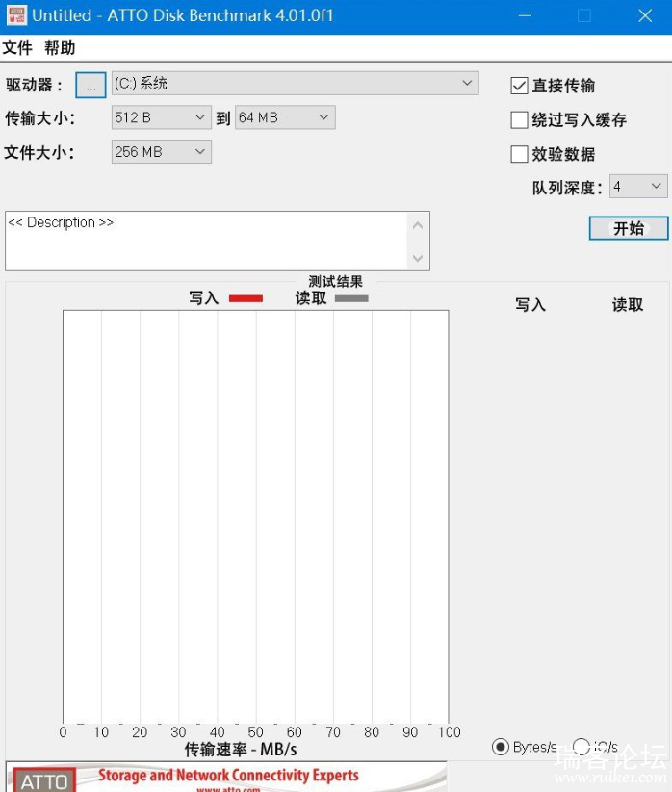
Task: Click the Storage and Network Connectivity Experts banner
Action: 228,776
